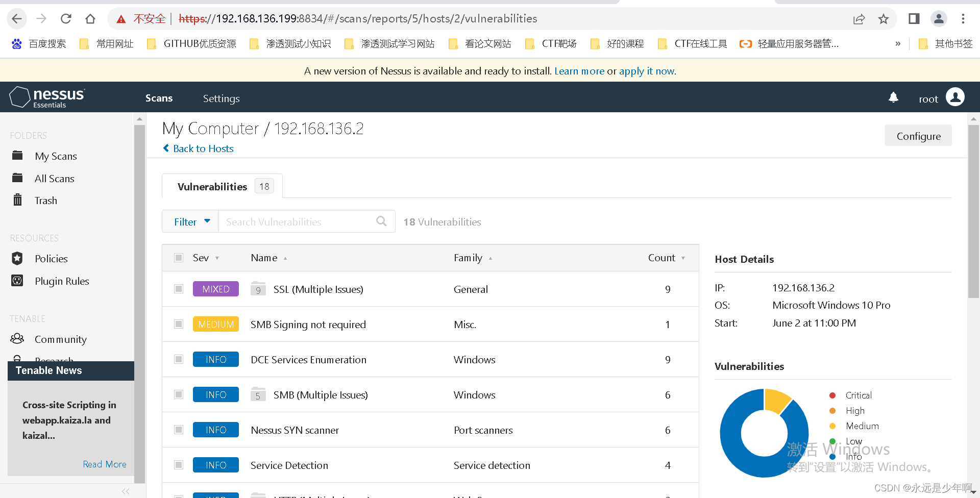Sort by Sev column

click(206, 258)
